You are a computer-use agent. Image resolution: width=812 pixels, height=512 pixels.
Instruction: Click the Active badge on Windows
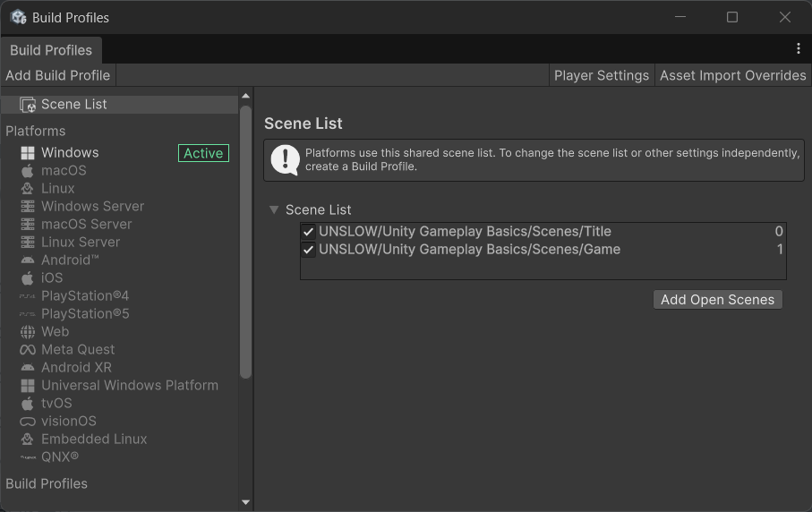tap(203, 153)
